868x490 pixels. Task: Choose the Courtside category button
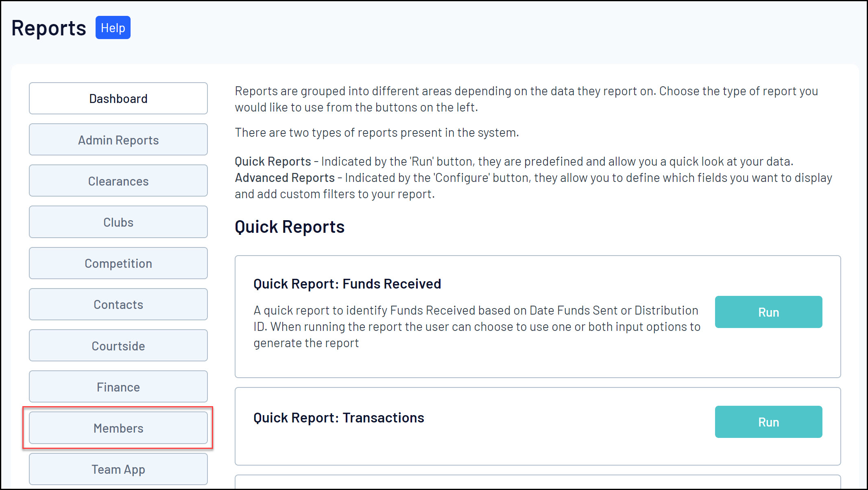coord(118,346)
